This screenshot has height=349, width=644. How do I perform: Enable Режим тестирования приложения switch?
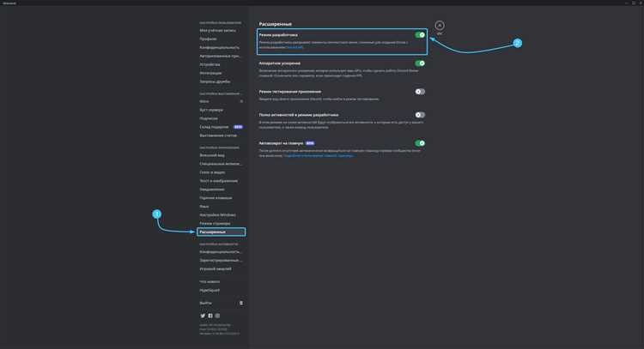coord(420,92)
